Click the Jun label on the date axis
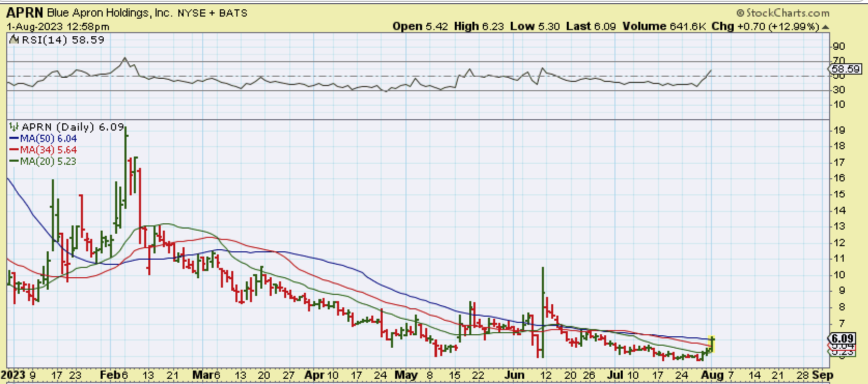 [x=514, y=375]
